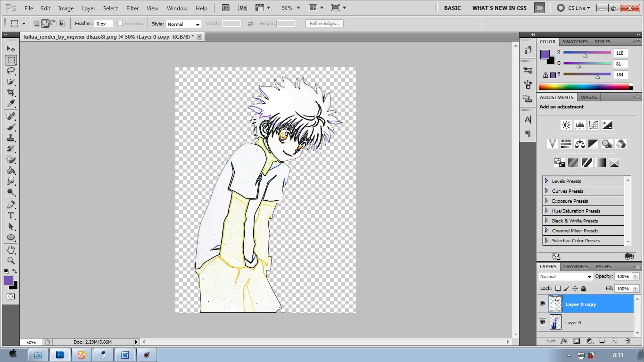Select the Move tool

click(x=11, y=49)
